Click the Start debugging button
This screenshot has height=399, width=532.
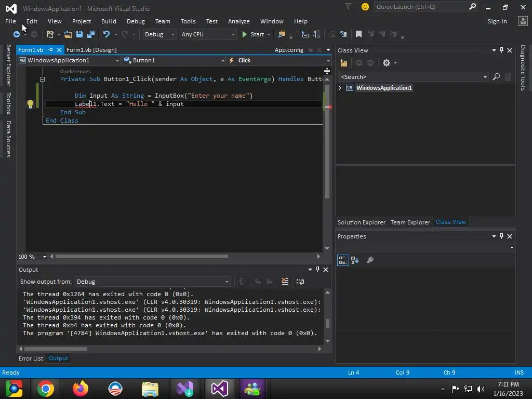click(x=253, y=34)
